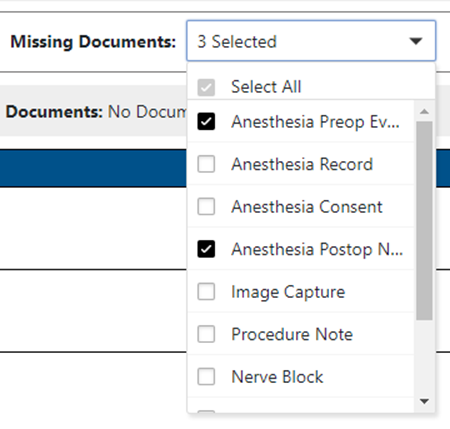Toggle the Select All checkbox
Screen dimensions: 450x429
pyautogui.click(x=206, y=87)
